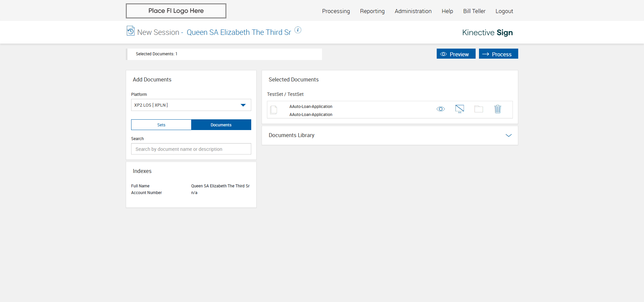Click the TestSet / TestSet label
This screenshot has height=302, width=644.
click(285, 94)
